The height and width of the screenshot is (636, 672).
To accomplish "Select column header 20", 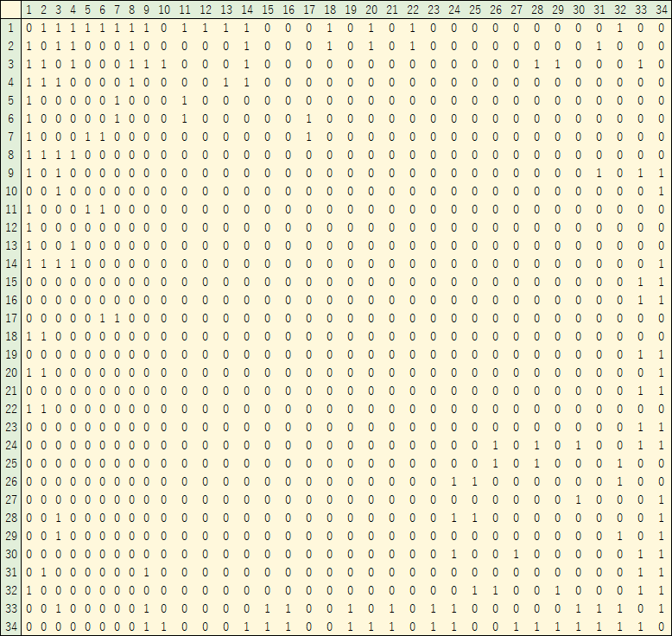I will point(371,10).
